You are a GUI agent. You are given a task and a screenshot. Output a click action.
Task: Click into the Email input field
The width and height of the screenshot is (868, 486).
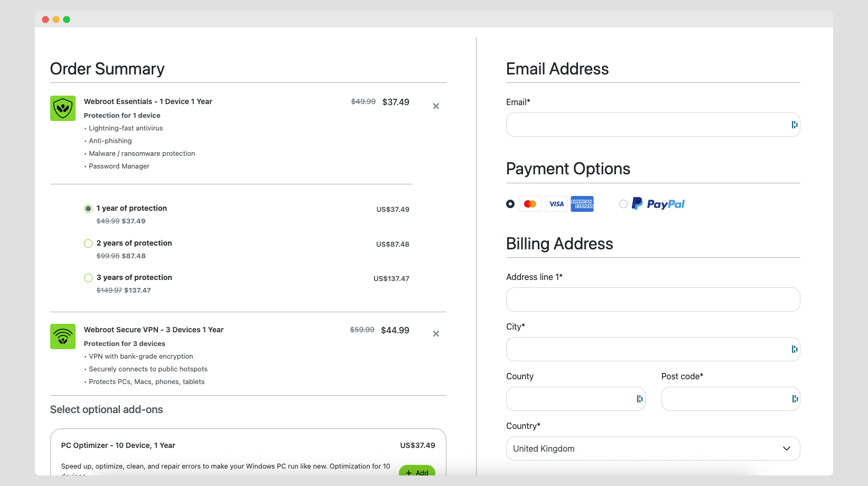653,125
